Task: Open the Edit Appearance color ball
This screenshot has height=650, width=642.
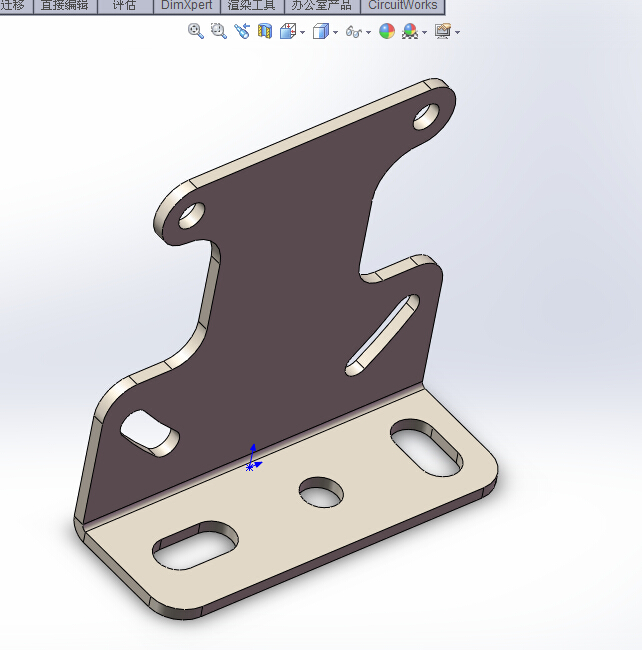Action: tap(387, 31)
